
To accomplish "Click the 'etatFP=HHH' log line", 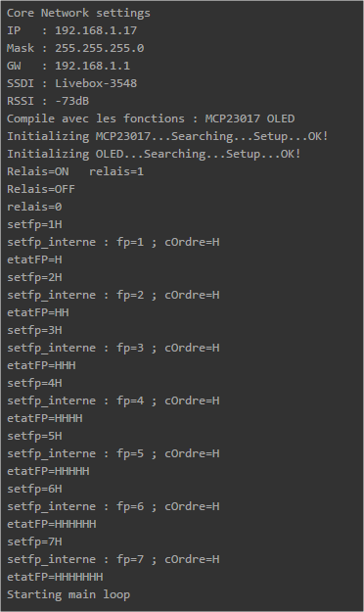I will [x=41, y=365].
